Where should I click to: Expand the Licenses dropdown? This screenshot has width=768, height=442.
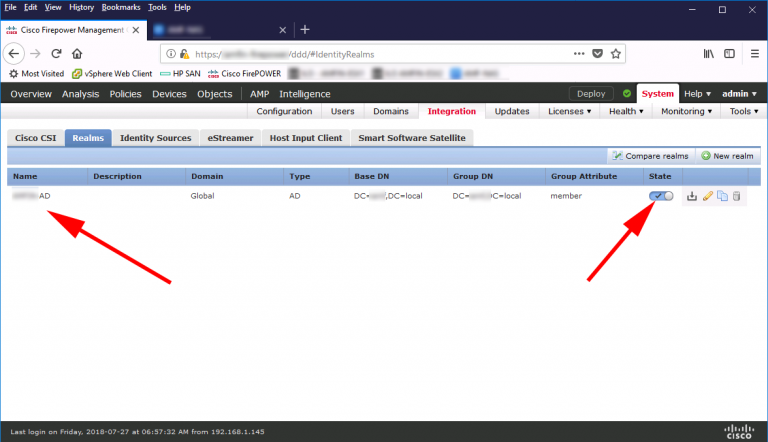[570, 111]
